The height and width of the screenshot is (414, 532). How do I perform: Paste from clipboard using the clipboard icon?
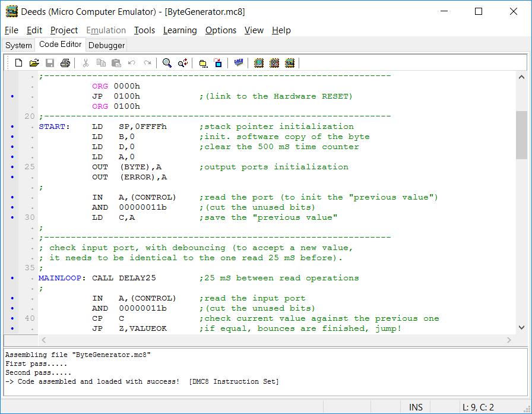click(x=116, y=63)
